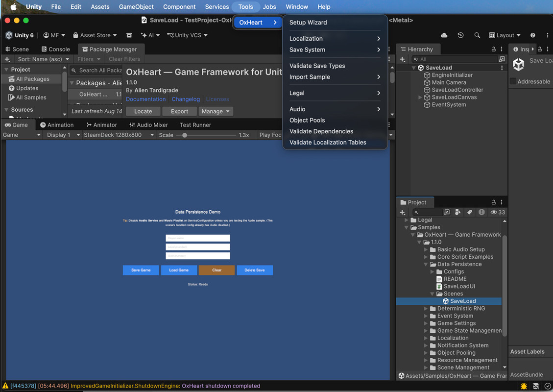Open help via the question mark icon
Image resolution: width=553 pixels, height=392 pixels.
[x=532, y=35]
